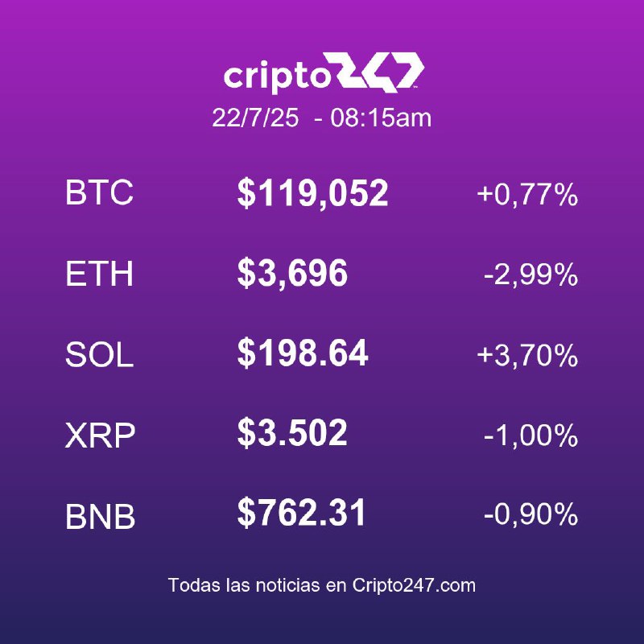Click the SOL change +3,70%
The height and width of the screenshot is (644, 644).
pyautogui.click(x=528, y=355)
